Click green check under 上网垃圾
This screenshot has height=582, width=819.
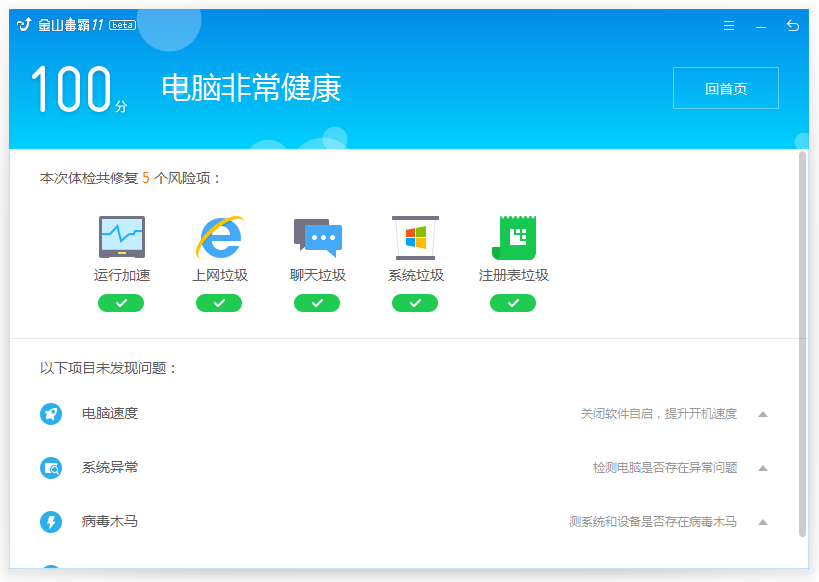(x=219, y=303)
